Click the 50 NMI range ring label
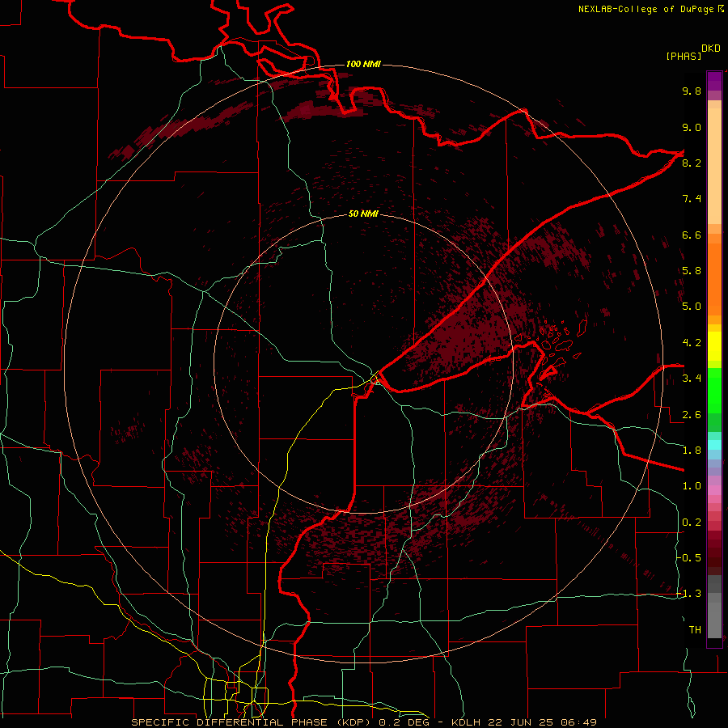Image resolution: width=728 pixels, height=728 pixels. 363,214
